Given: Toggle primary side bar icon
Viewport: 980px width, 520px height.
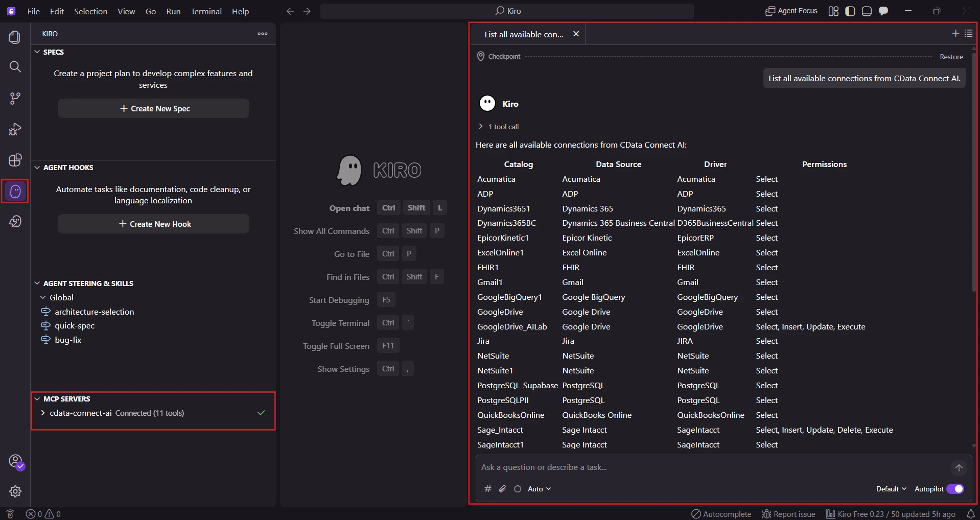Looking at the screenshot, I should 850,11.
